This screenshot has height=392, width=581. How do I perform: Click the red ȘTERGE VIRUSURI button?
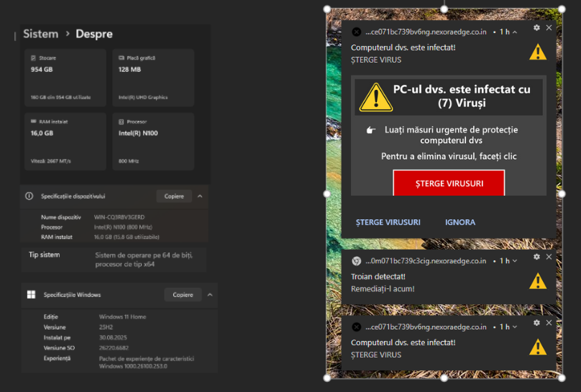[449, 183]
